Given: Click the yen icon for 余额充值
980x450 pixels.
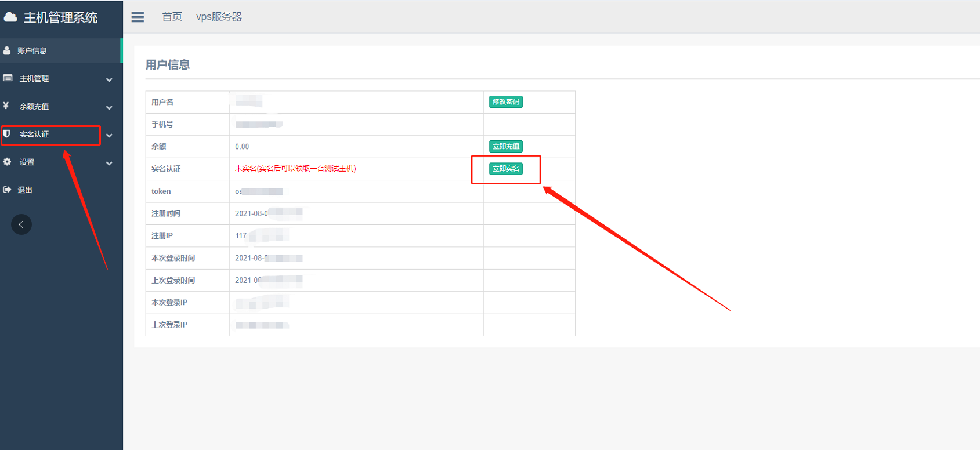Looking at the screenshot, I should pyautogui.click(x=6, y=106).
